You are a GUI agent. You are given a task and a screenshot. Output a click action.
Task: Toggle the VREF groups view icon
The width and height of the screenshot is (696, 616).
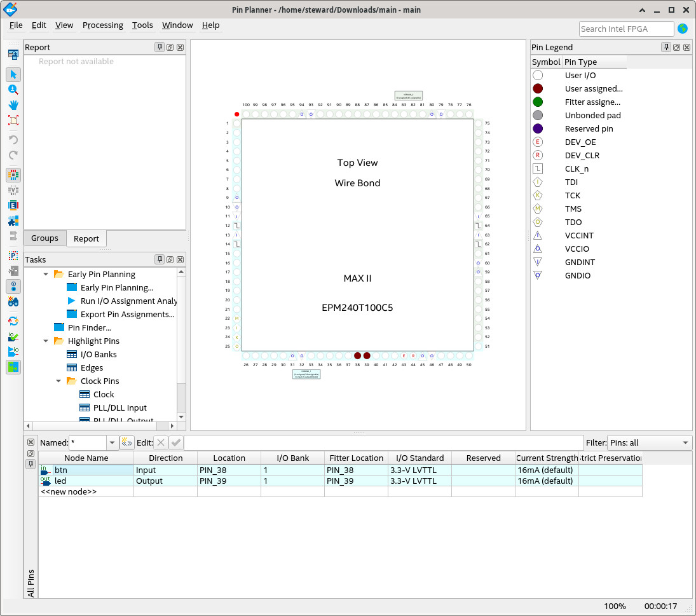(x=13, y=190)
